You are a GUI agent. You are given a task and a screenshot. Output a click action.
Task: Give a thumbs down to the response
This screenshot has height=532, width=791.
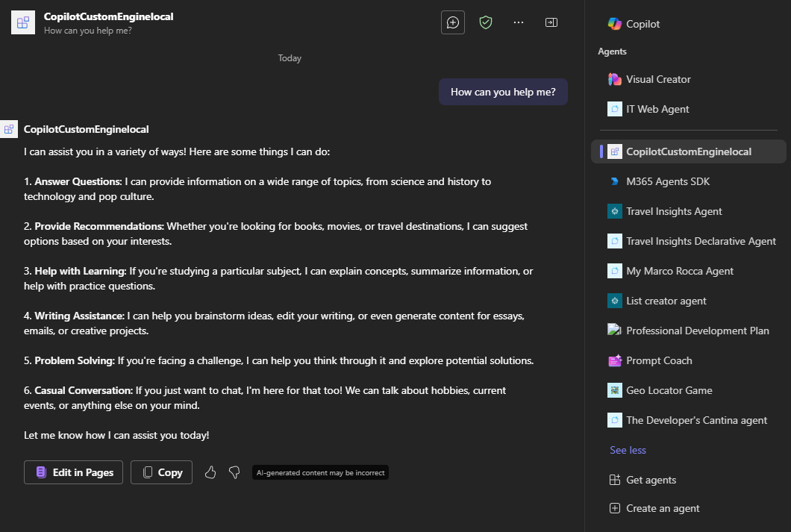point(234,472)
